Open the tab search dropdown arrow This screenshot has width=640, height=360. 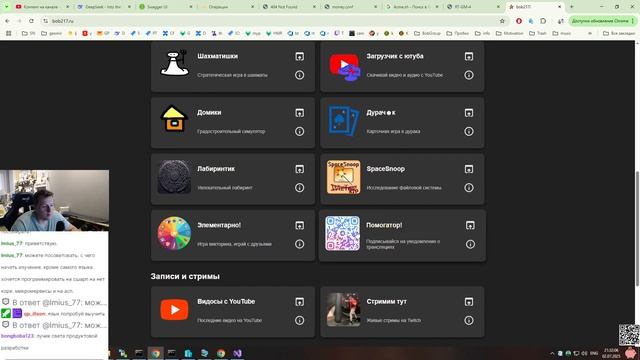click(x=6, y=7)
